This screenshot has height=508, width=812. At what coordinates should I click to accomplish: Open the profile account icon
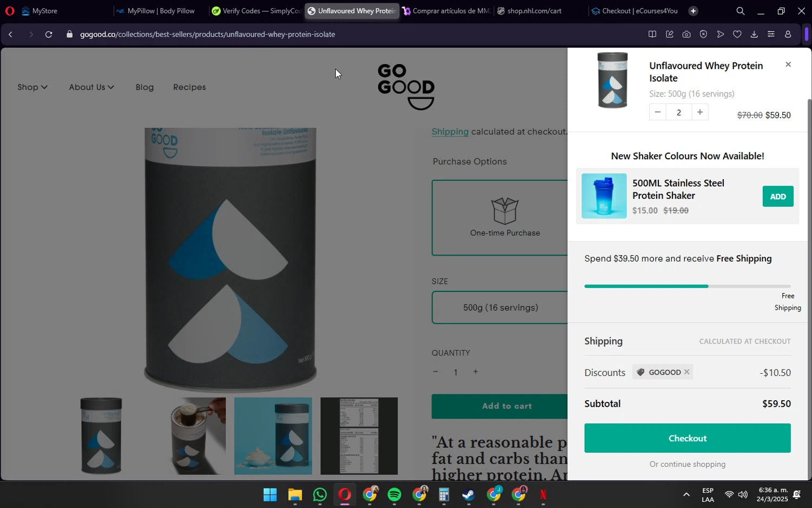point(788,34)
